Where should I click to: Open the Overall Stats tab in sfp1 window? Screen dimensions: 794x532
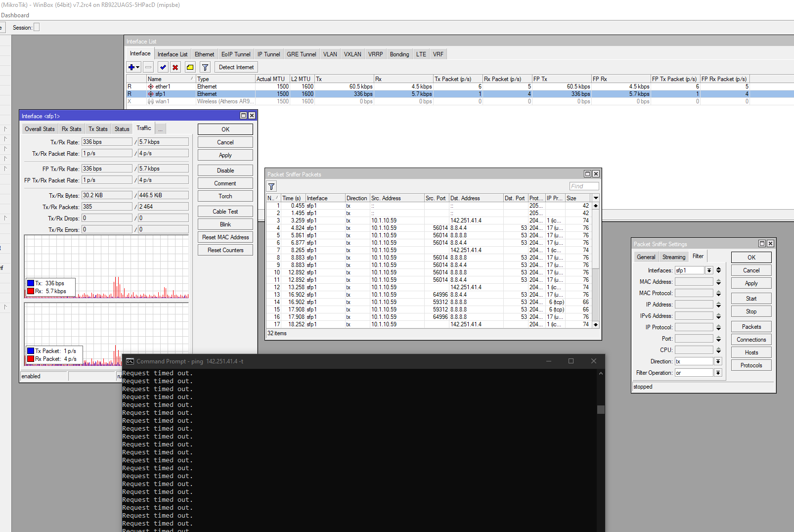[x=40, y=129]
